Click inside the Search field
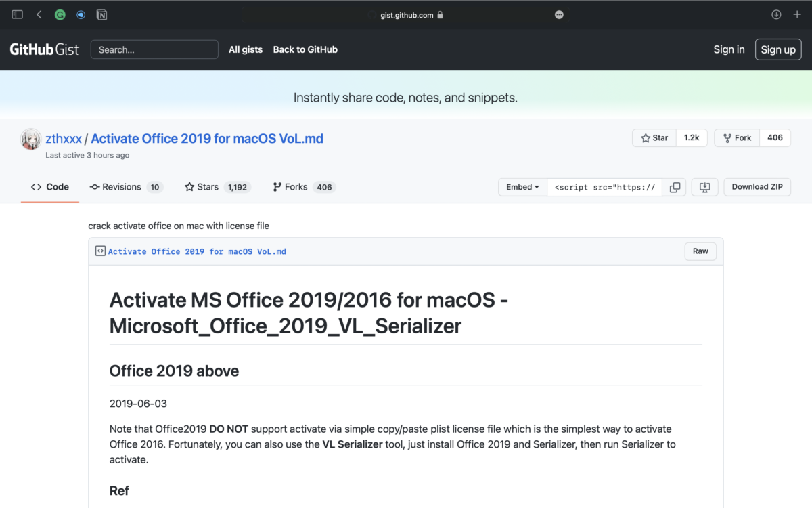 tap(154, 49)
